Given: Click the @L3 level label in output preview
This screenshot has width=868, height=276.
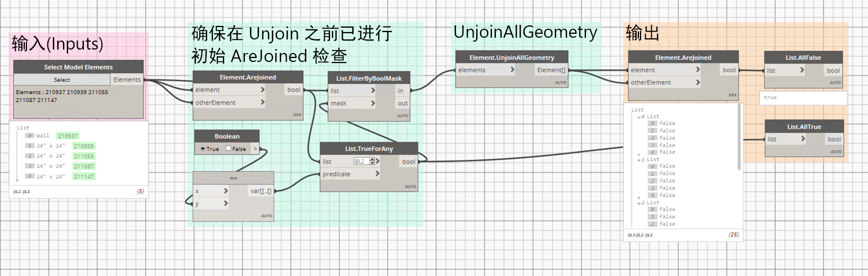Looking at the screenshot, I should (631, 234).
